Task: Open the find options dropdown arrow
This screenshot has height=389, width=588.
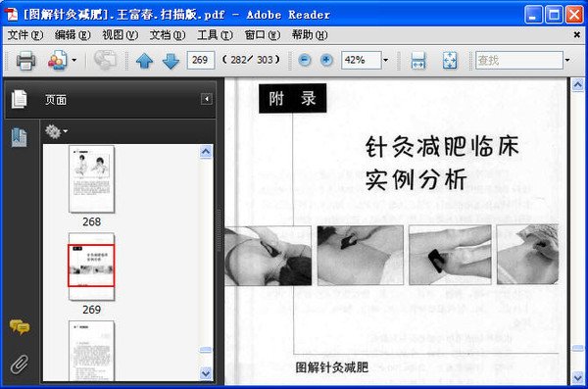Action: [x=567, y=60]
